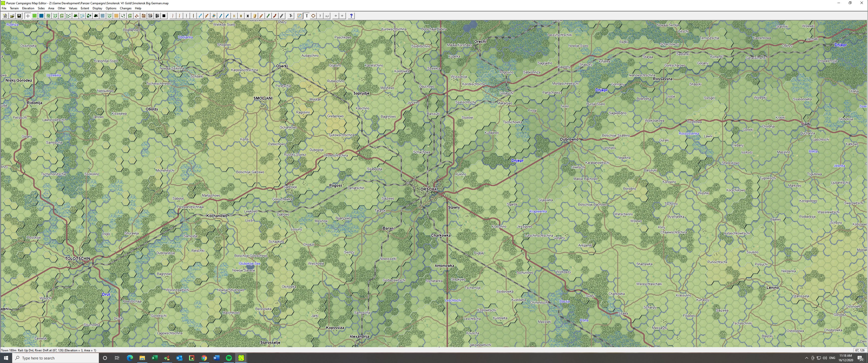
Task: Expand the Extent menu
Action: tap(85, 8)
